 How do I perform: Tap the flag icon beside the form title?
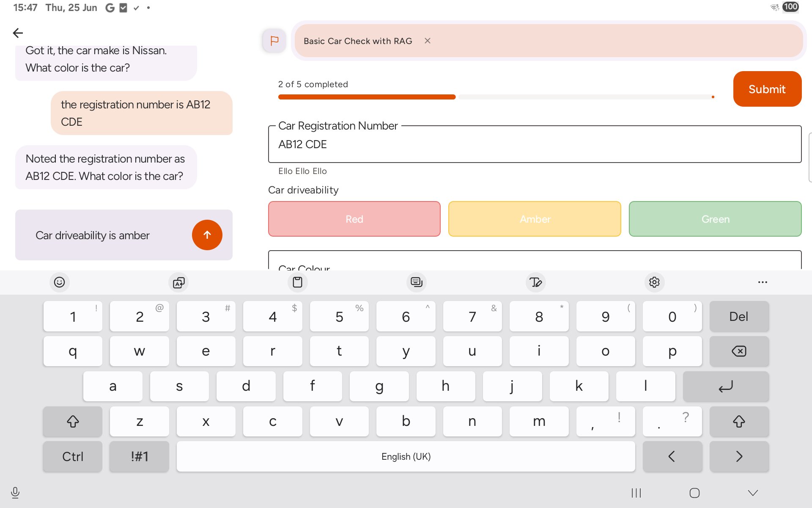coord(274,41)
